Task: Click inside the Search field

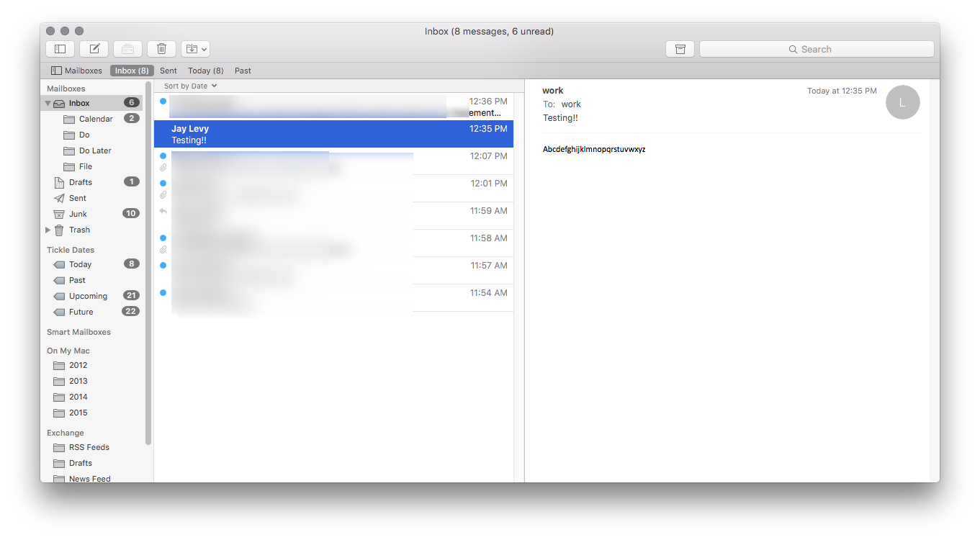Action: point(817,48)
